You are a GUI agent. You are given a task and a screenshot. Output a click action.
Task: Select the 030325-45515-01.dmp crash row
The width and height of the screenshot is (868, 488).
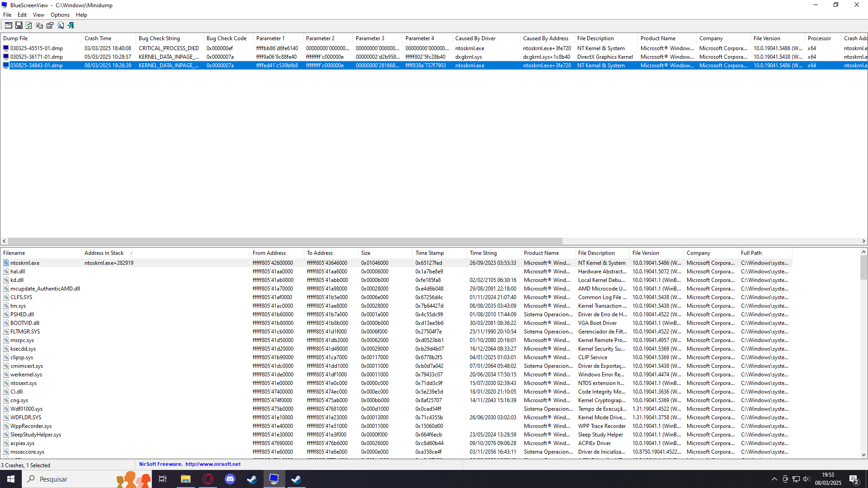(x=37, y=48)
